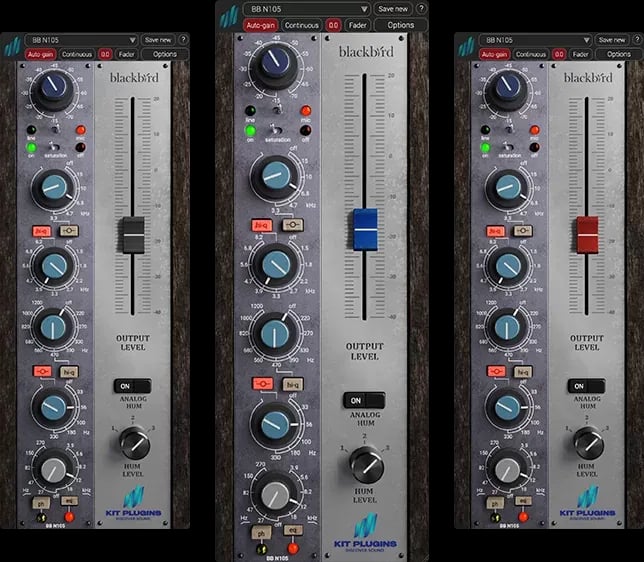Click the gray filter knob on black-fader plugin
644x562 pixels.
(53, 470)
